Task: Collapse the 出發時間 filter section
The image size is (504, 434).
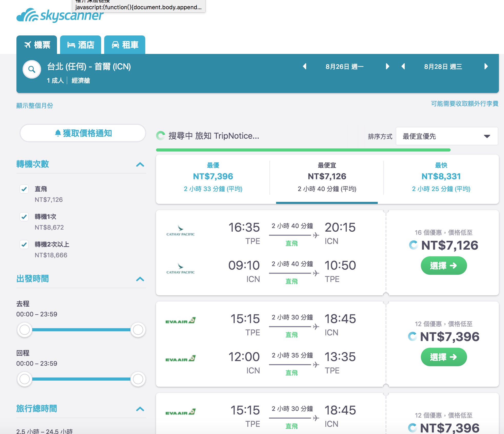Action: (x=140, y=279)
